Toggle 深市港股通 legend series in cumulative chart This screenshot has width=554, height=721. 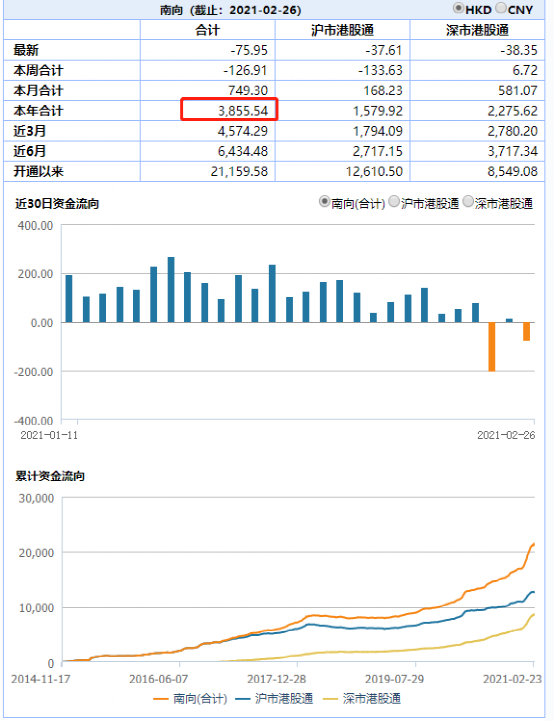362,698
